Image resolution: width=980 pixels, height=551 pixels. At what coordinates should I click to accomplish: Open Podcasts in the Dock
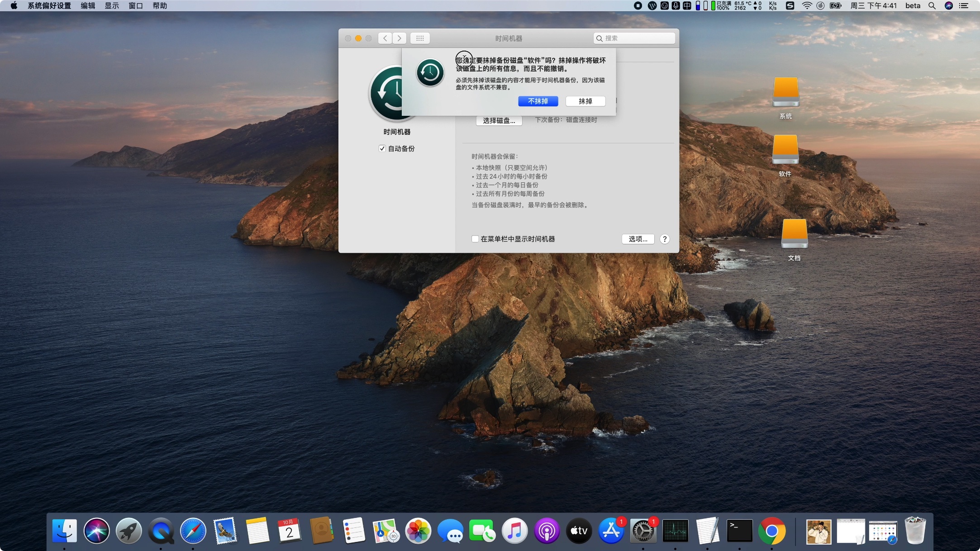click(x=547, y=531)
